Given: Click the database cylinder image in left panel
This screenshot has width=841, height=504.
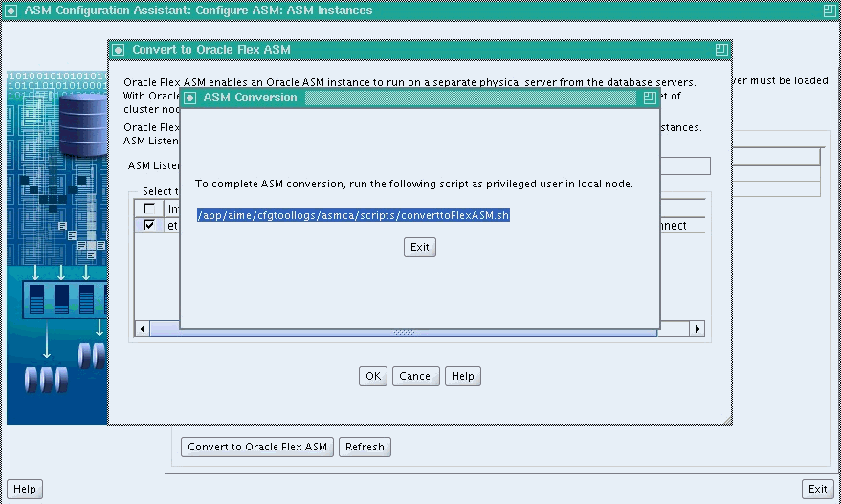Looking at the screenshot, I should (82, 125).
